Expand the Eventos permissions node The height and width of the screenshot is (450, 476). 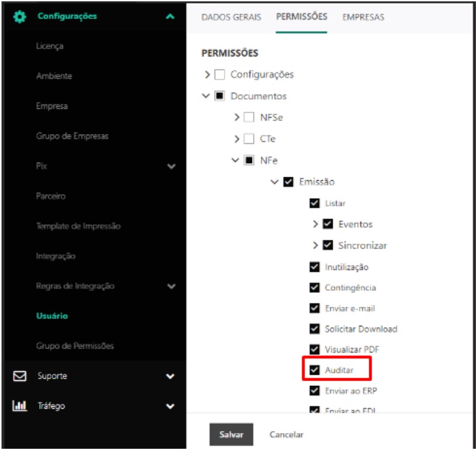[x=316, y=224]
